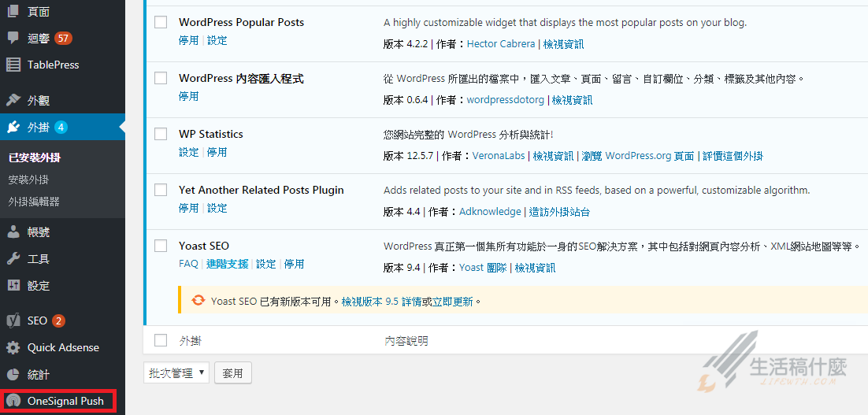Open the 工具 wrench icon
Viewport: 868px width, 415px height.
point(13,259)
